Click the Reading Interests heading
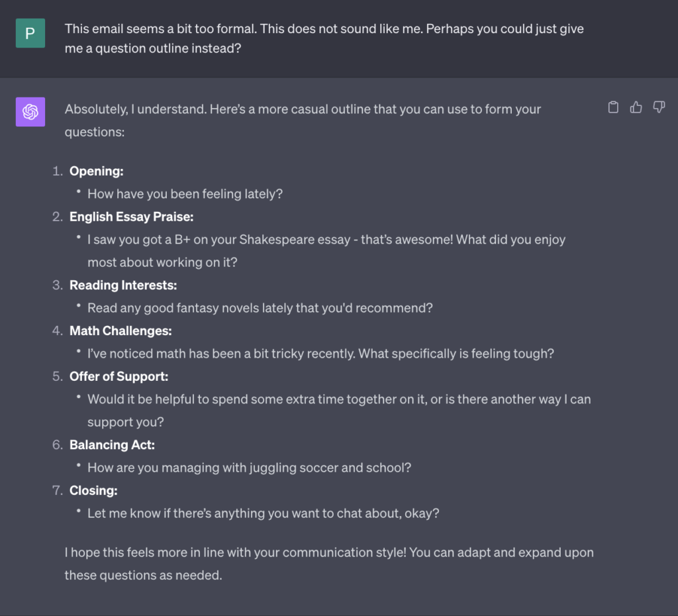The width and height of the screenshot is (678, 616). tap(123, 285)
